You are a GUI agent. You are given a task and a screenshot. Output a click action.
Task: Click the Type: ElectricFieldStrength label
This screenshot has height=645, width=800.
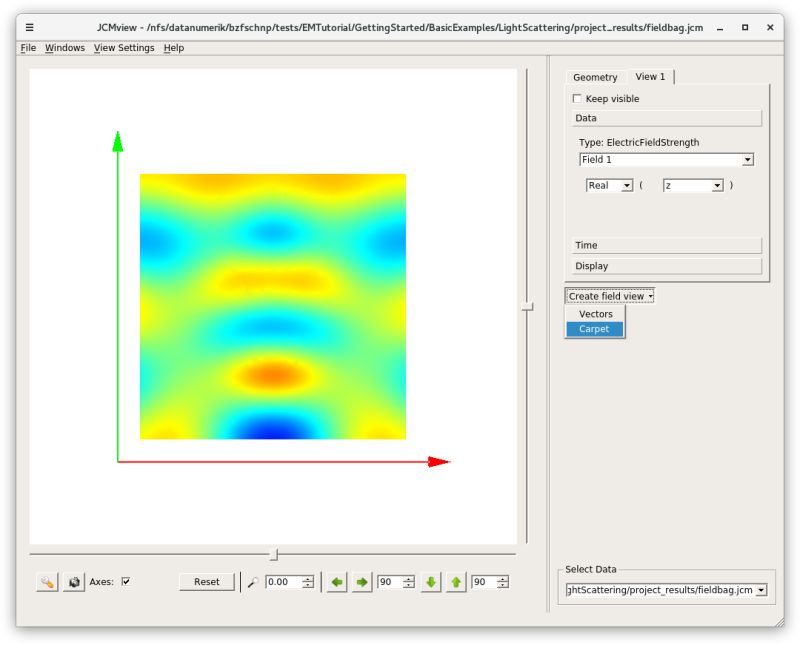point(639,142)
